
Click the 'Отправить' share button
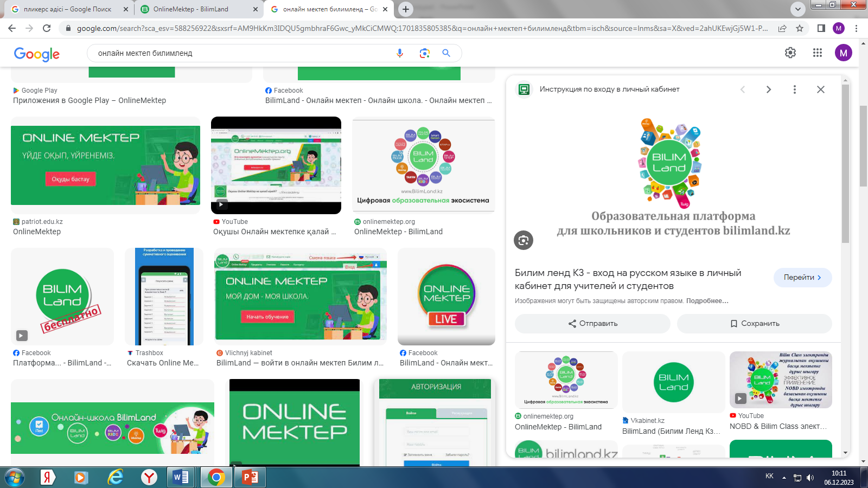click(x=592, y=324)
